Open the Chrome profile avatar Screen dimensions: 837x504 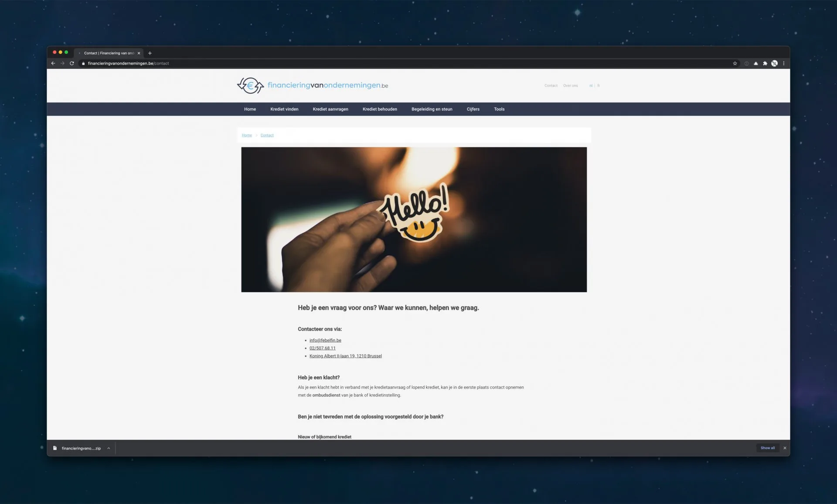(774, 63)
